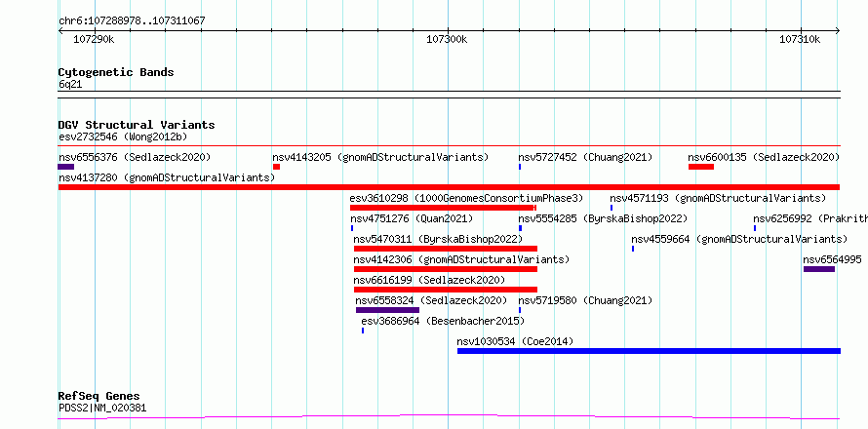
Task: Click the PDSS2|NM_020381 gene label
Action: tap(102, 409)
